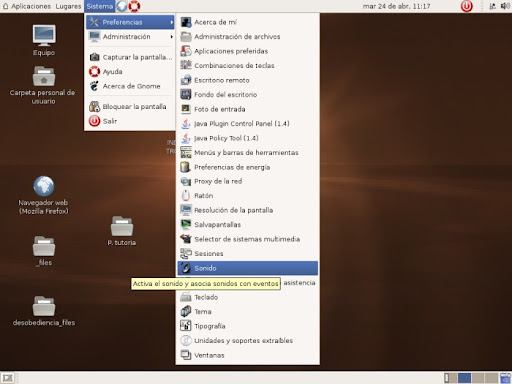The image size is (512, 384).
Task: Open Java Policy Tool (1.4)
Action: 248,138
